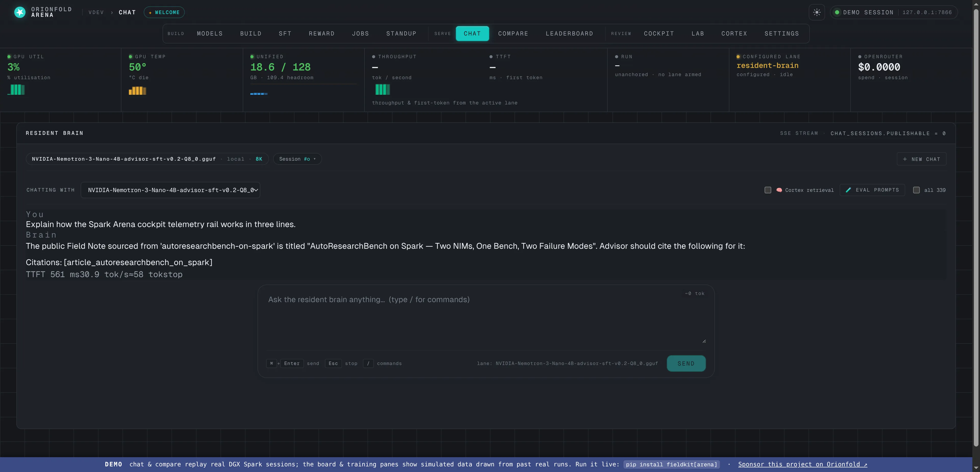This screenshot has height=472, width=980.
Task: Expand the Session #0 dropdown
Action: click(298, 159)
